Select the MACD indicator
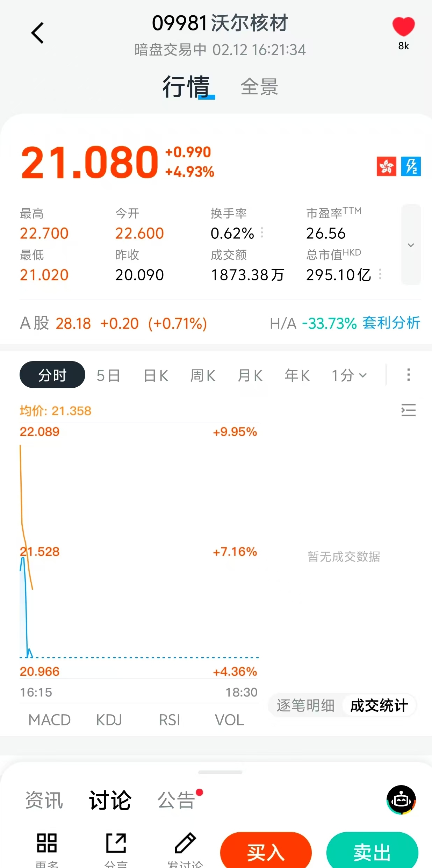The width and height of the screenshot is (432, 868). (49, 720)
